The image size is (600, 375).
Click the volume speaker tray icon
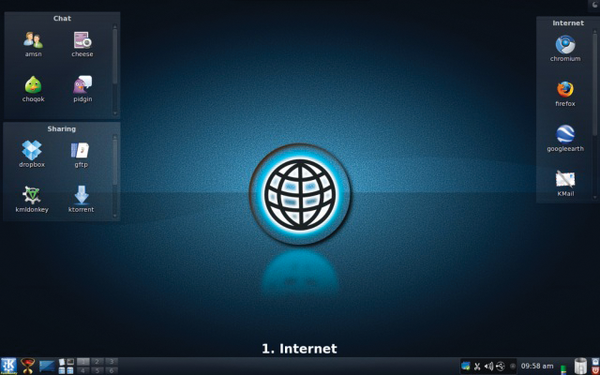click(489, 367)
